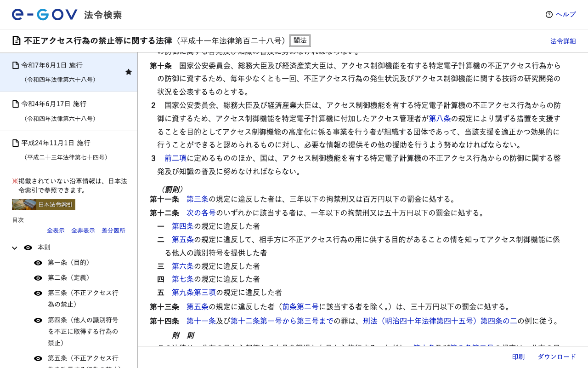Select 本則 label in contents tree
588x368 pixels.
pos(44,247)
